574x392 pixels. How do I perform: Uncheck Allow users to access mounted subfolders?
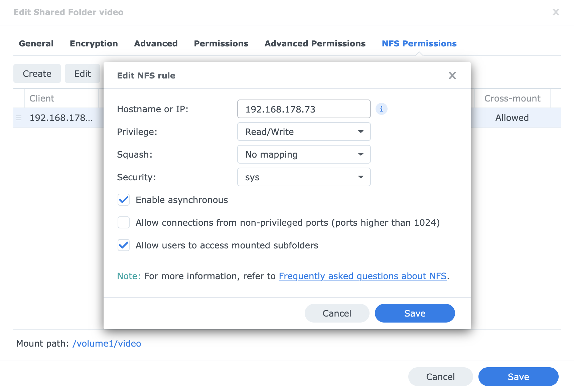(123, 245)
